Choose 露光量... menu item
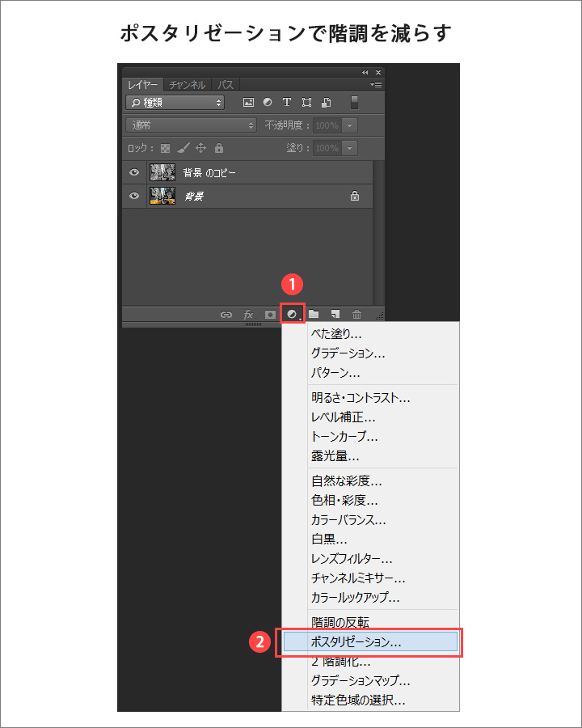The width and height of the screenshot is (582, 728). (370, 456)
